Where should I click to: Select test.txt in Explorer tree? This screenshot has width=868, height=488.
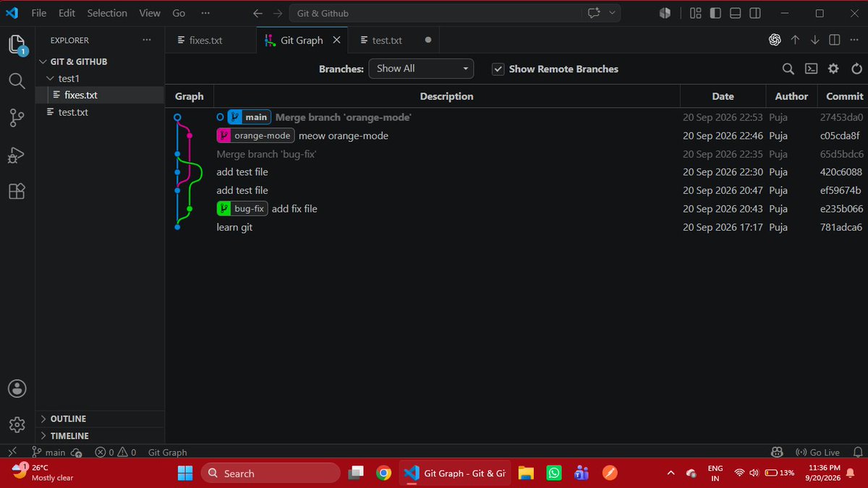pyautogui.click(x=100, y=112)
